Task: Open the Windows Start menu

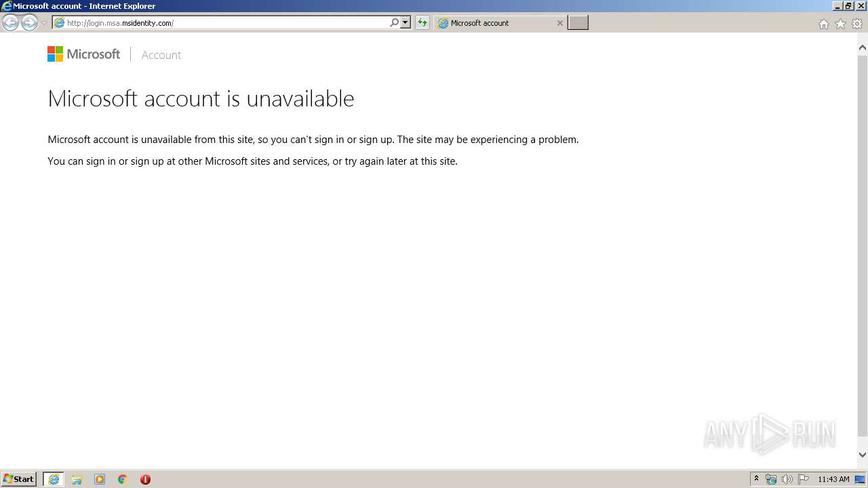Action: [19, 479]
